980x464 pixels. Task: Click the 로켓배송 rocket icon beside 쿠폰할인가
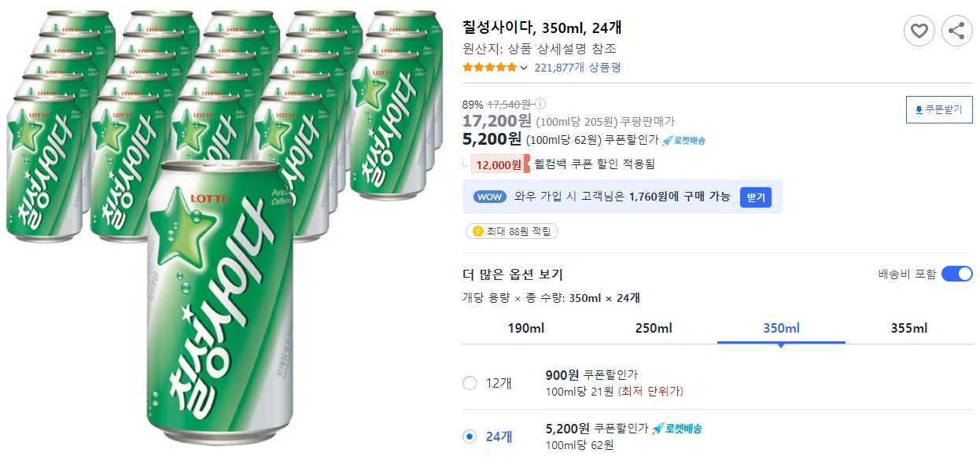tap(667, 140)
